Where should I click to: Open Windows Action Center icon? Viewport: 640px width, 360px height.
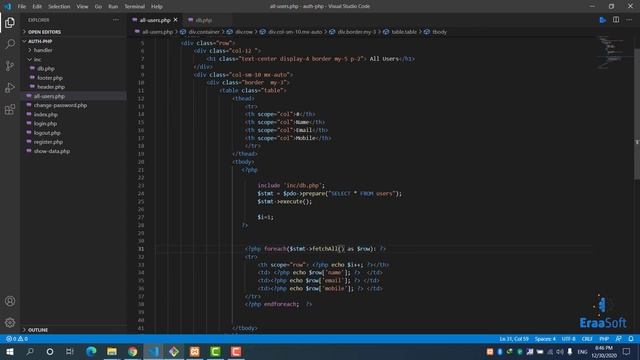tap(627, 351)
